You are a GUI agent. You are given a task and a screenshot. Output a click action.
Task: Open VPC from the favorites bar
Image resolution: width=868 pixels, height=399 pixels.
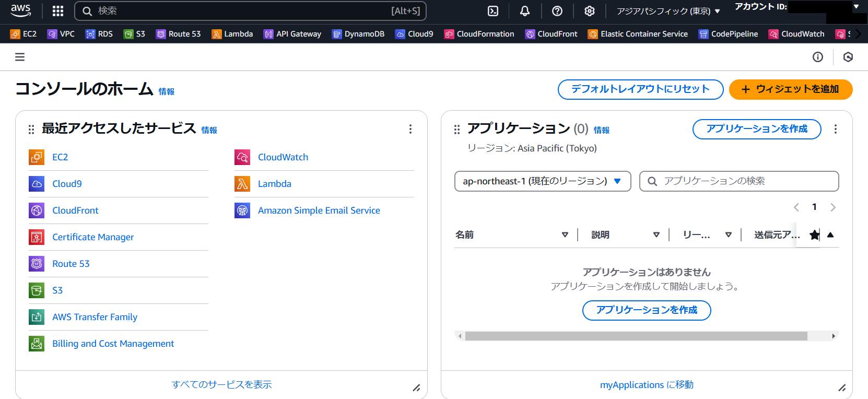pos(61,34)
